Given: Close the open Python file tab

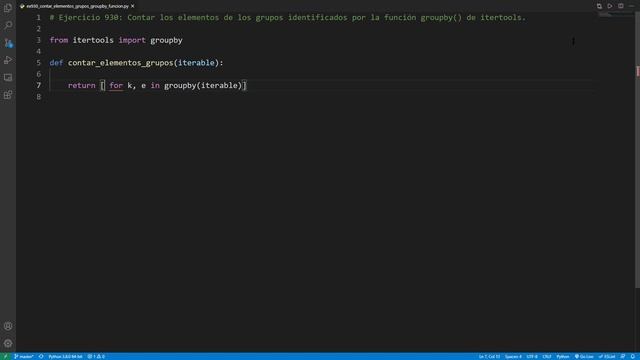Looking at the screenshot, I should 133,6.
